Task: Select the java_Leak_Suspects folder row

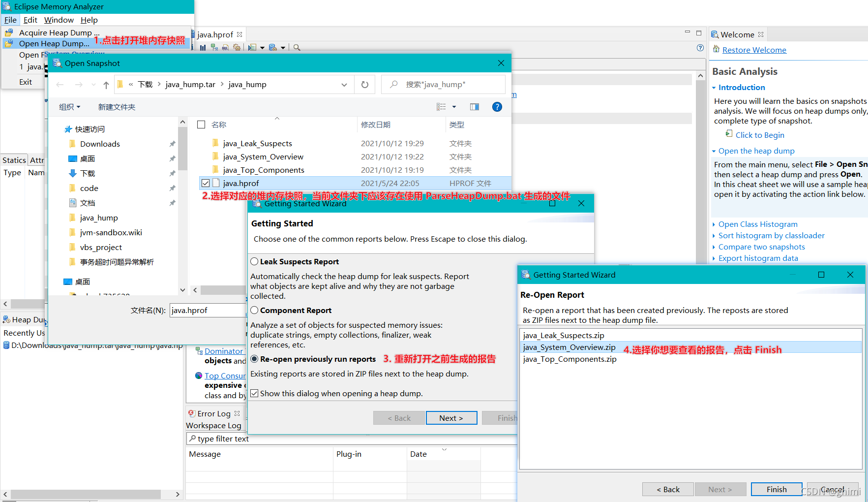Action: coord(354,143)
